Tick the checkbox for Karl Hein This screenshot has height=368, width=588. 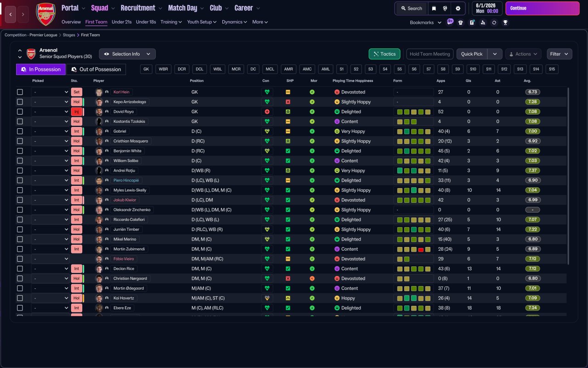pyautogui.click(x=20, y=92)
